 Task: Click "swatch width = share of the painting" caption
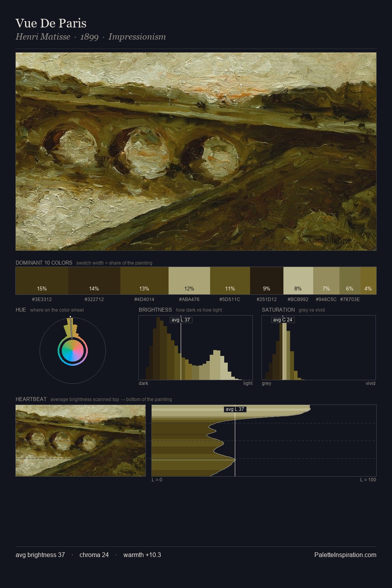(114, 263)
